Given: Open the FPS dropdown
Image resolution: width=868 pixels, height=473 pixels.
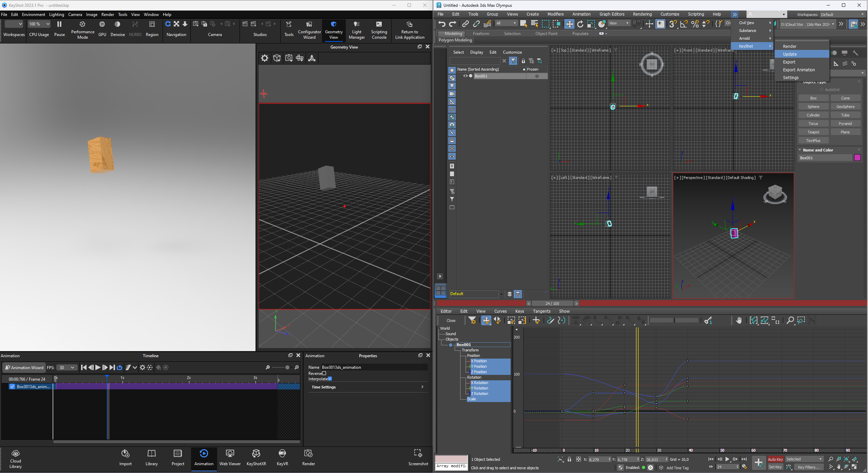Looking at the screenshot, I should tap(67, 367).
